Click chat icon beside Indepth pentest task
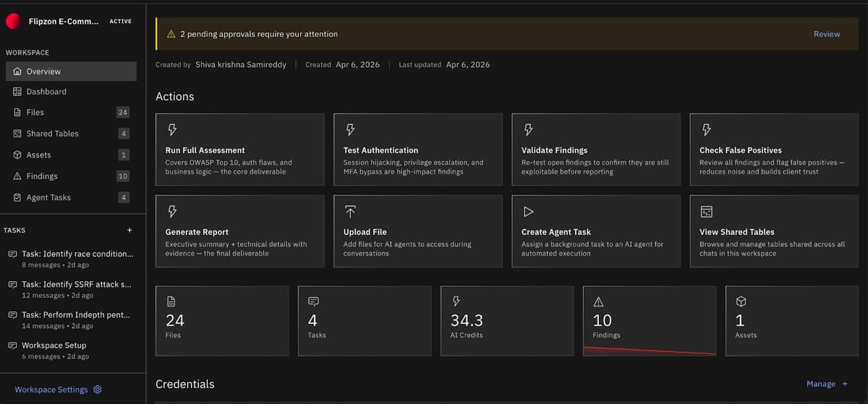 coord(12,315)
